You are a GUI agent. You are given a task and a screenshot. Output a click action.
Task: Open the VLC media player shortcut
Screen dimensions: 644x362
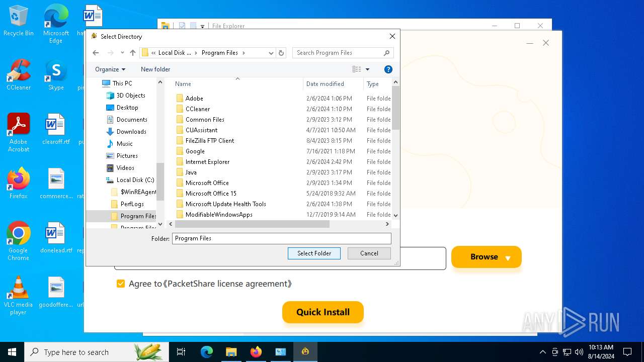pos(19,296)
